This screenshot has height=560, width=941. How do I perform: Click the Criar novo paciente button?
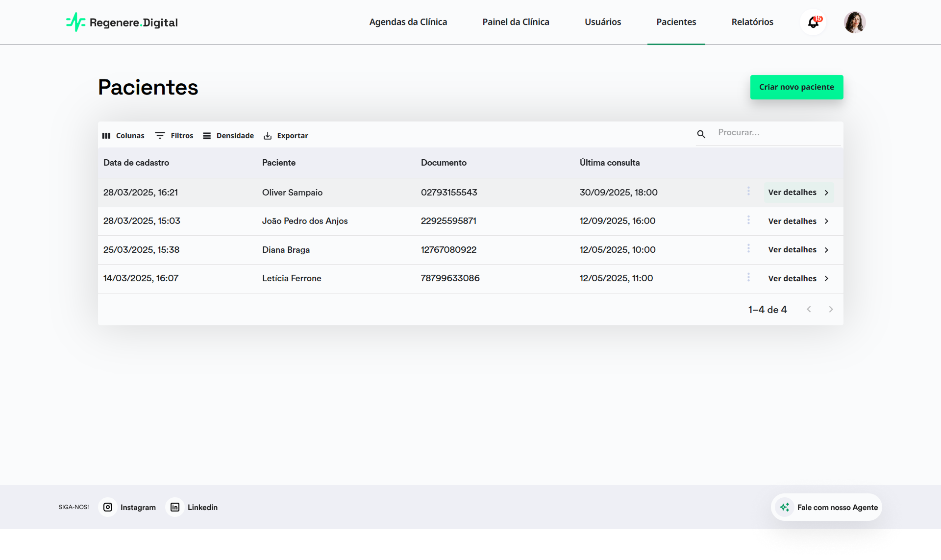pyautogui.click(x=796, y=87)
